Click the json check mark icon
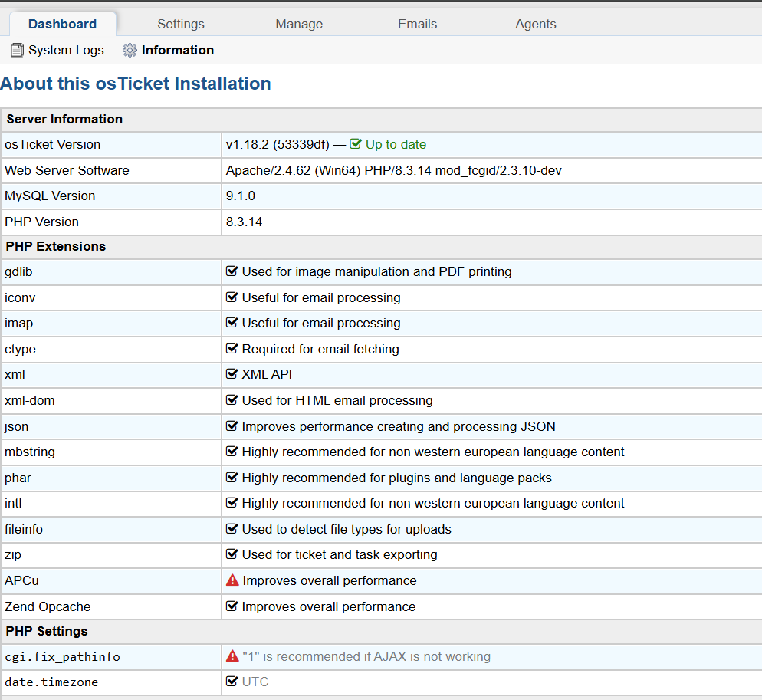 pos(232,426)
